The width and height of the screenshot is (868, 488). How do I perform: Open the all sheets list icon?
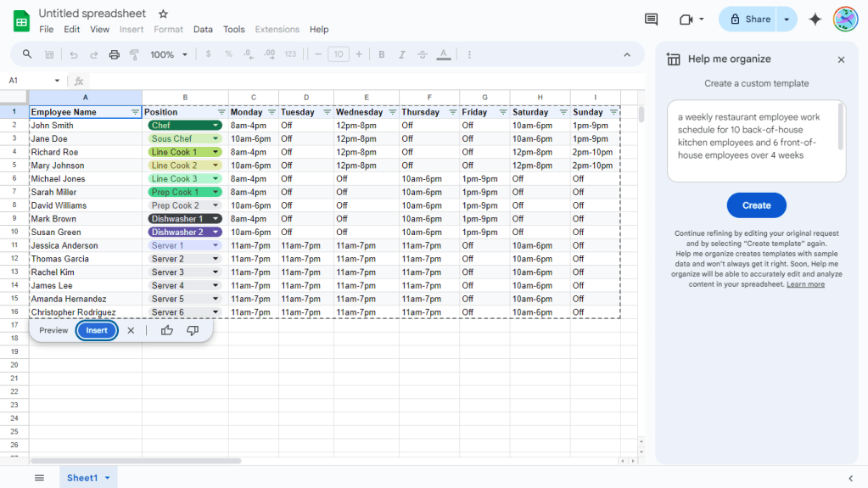click(39, 478)
